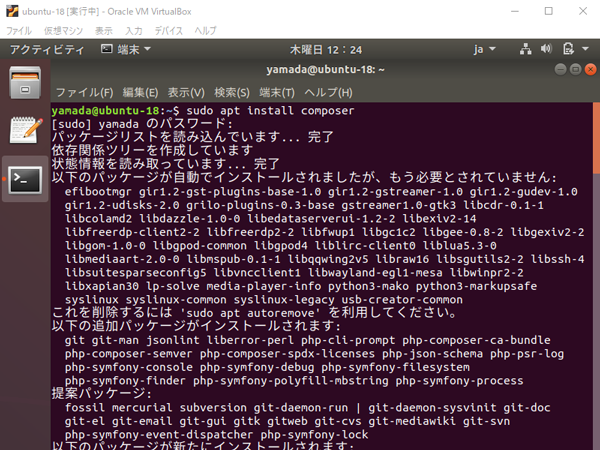The width and height of the screenshot is (600, 450).
Task: Open the terminal ファイル(F) menu
Action: click(x=85, y=93)
